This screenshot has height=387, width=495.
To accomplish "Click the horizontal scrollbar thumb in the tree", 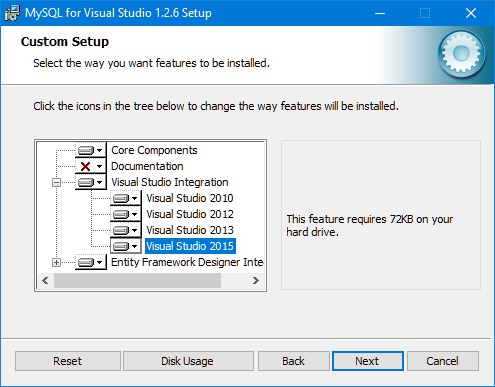I will point(137,281).
